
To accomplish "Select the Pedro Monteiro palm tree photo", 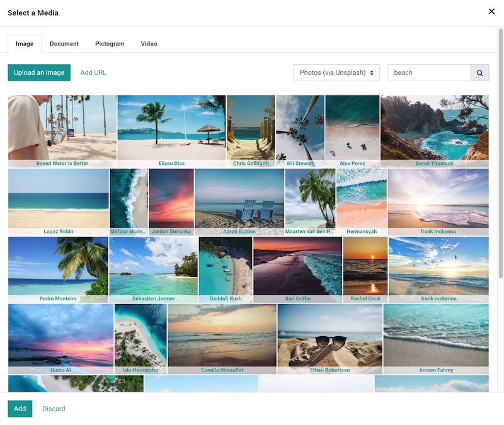I will click(x=58, y=264).
